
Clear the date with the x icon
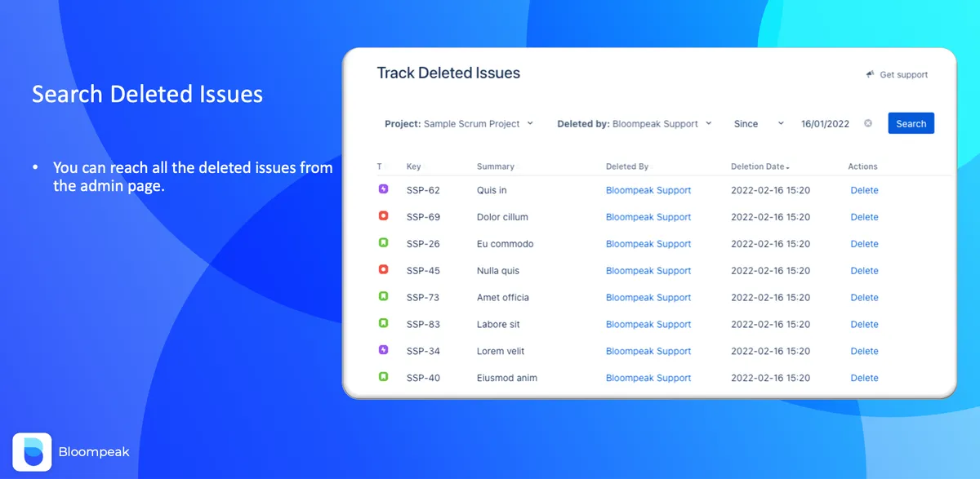pyautogui.click(x=868, y=123)
